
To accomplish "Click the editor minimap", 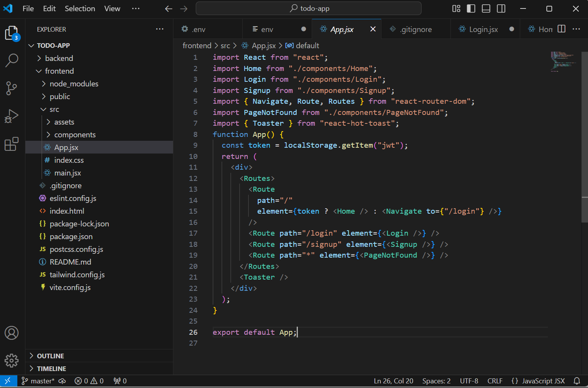I will point(563,62).
